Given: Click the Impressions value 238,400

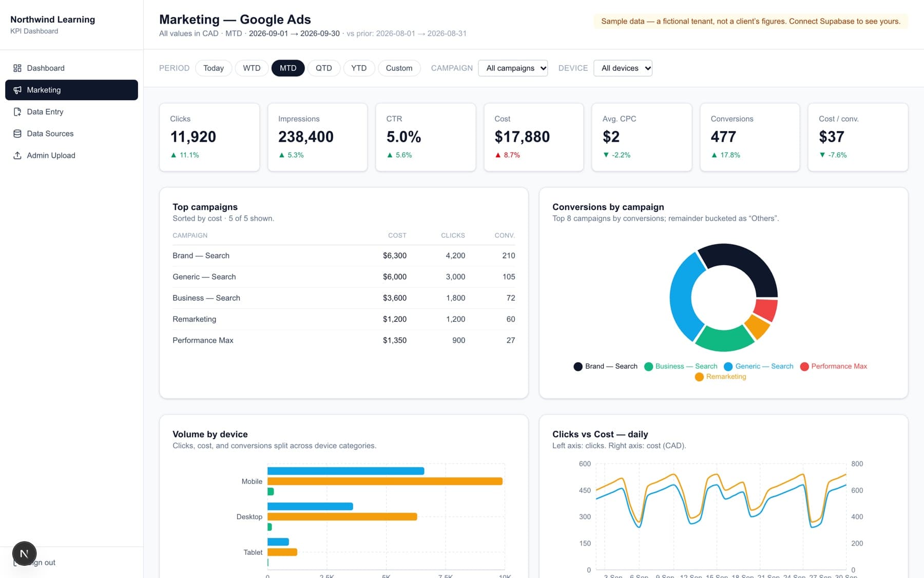Looking at the screenshot, I should 306,137.
